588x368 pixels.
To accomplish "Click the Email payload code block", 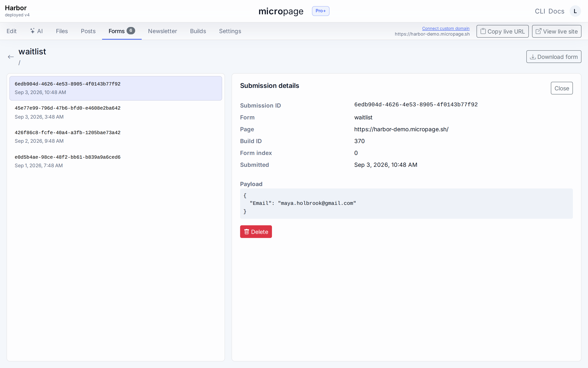I will point(406,203).
